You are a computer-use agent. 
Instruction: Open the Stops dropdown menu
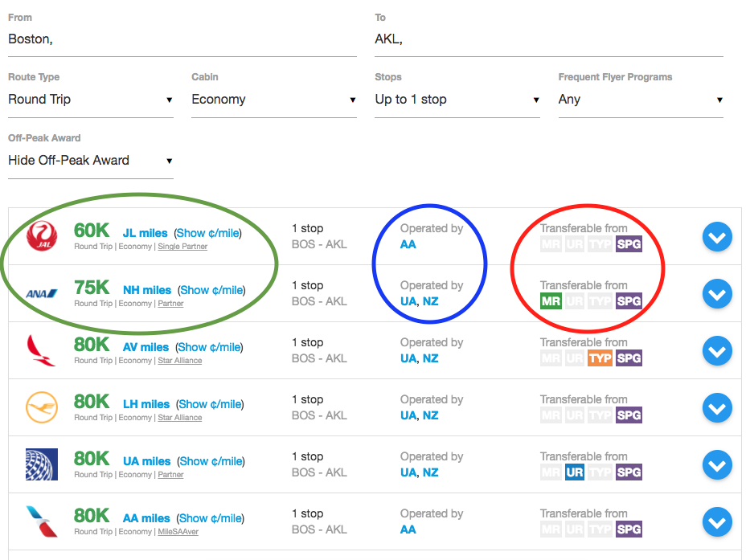pyautogui.click(x=457, y=100)
